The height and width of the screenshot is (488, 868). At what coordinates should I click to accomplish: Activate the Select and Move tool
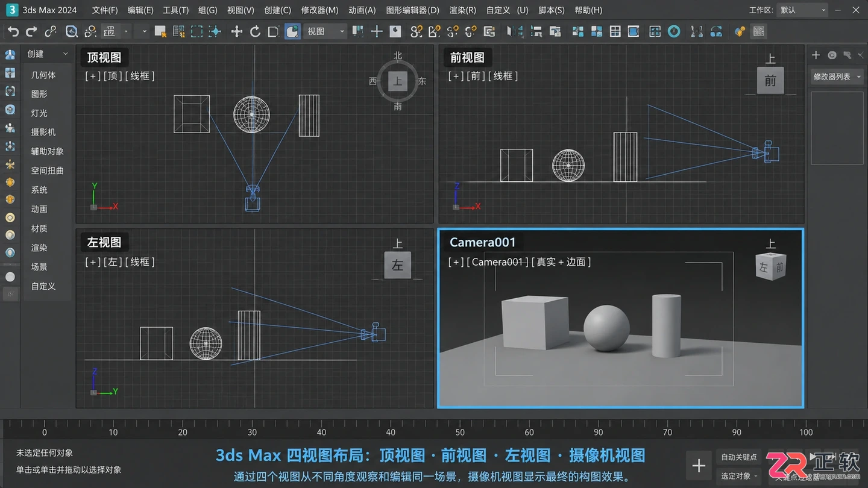click(x=236, y=31)
